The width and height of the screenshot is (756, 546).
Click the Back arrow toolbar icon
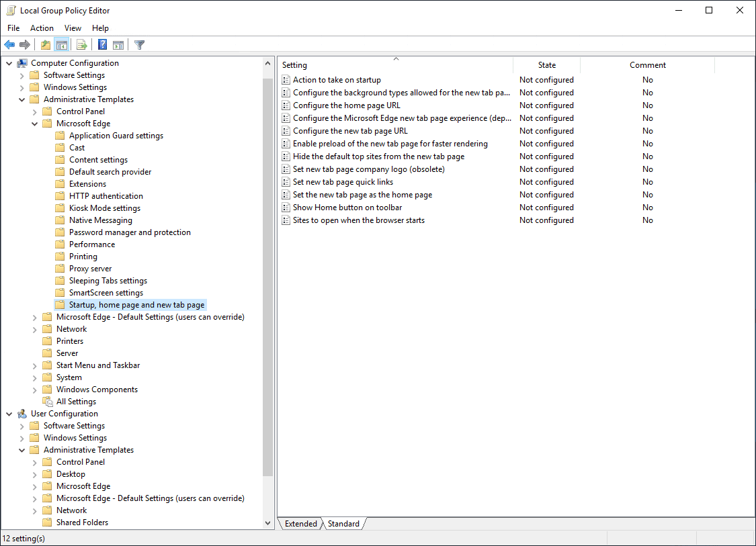[9, 45]
